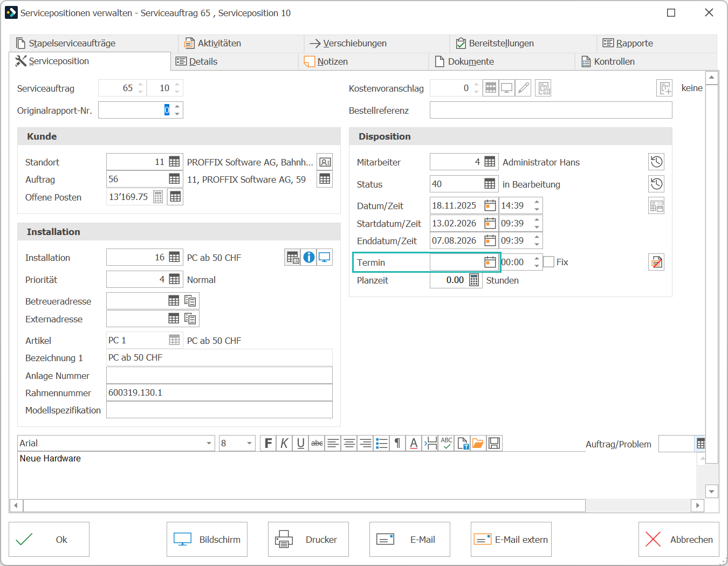Toggle bold formatting F button
728x566 pixels.
click(x=268, y=444)
